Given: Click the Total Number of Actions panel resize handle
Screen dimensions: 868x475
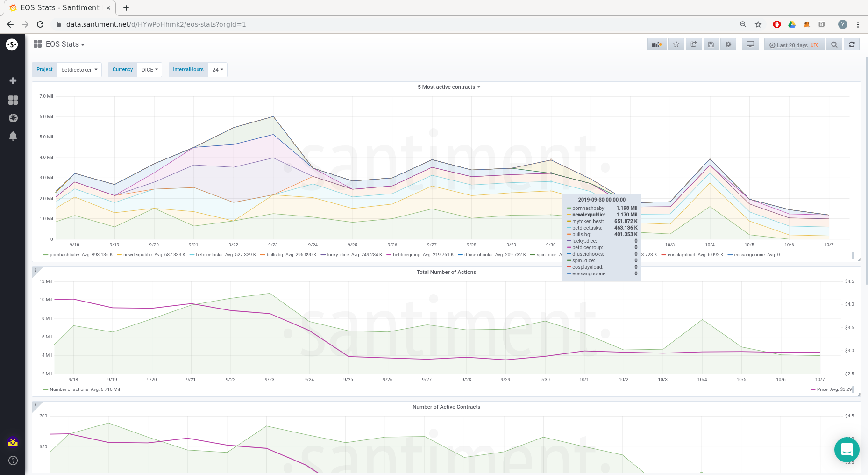Looking at the screenshot, I should point(859,394).
